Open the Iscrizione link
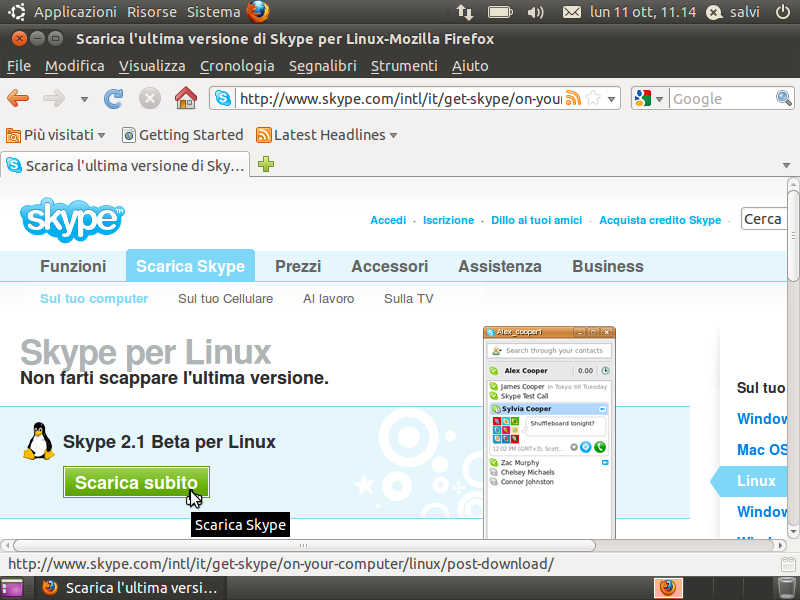Screen dimensions: 800x600 (x=448, y=220)
